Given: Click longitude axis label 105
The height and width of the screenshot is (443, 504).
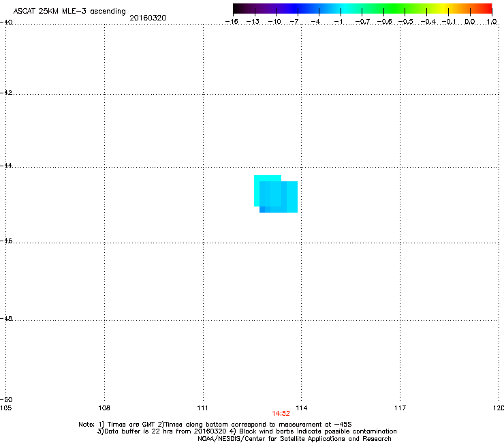Looking at the screenshot, I should pos(5,408).
